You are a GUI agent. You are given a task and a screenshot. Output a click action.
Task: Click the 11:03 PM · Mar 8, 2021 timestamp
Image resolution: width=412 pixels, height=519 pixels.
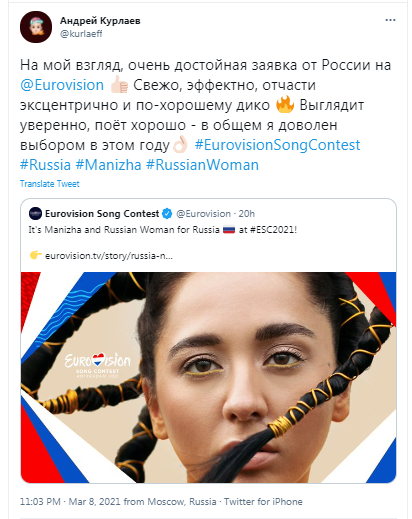[x=70, y=501]
